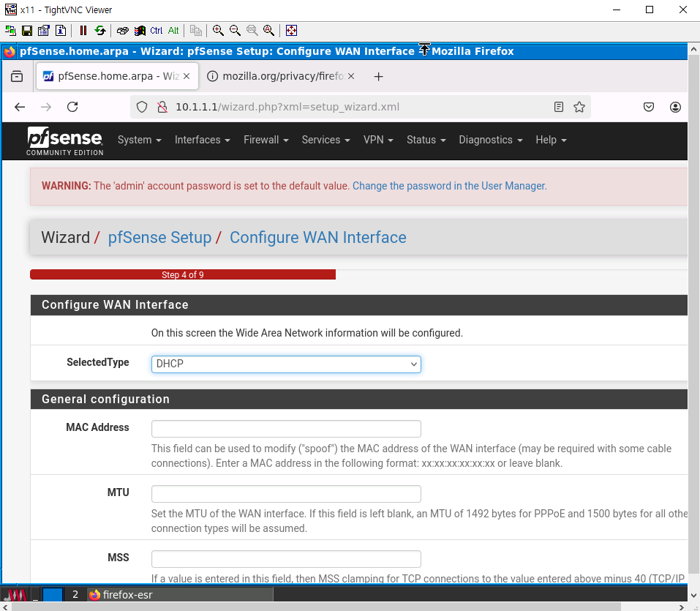Toggle Firefox reader view icon
The height and width of the screenshot is (611, 700).
click(559, 107)
